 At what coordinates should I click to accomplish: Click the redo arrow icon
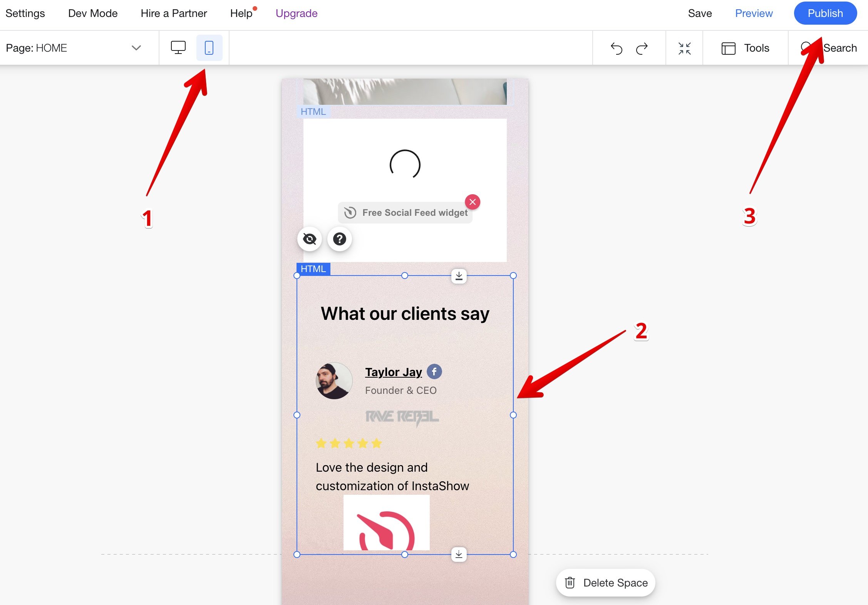pos(642,49)
